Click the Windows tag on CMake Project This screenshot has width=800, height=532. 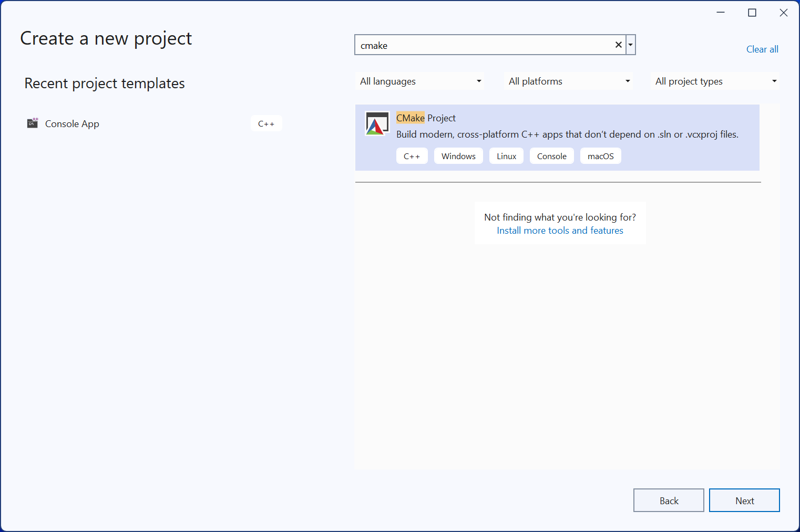point(458,157)
